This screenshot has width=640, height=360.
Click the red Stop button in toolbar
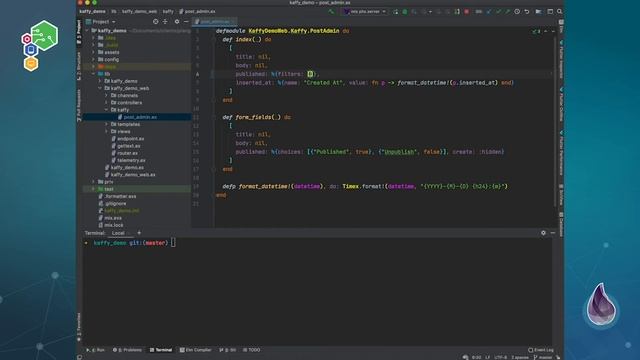467,11
